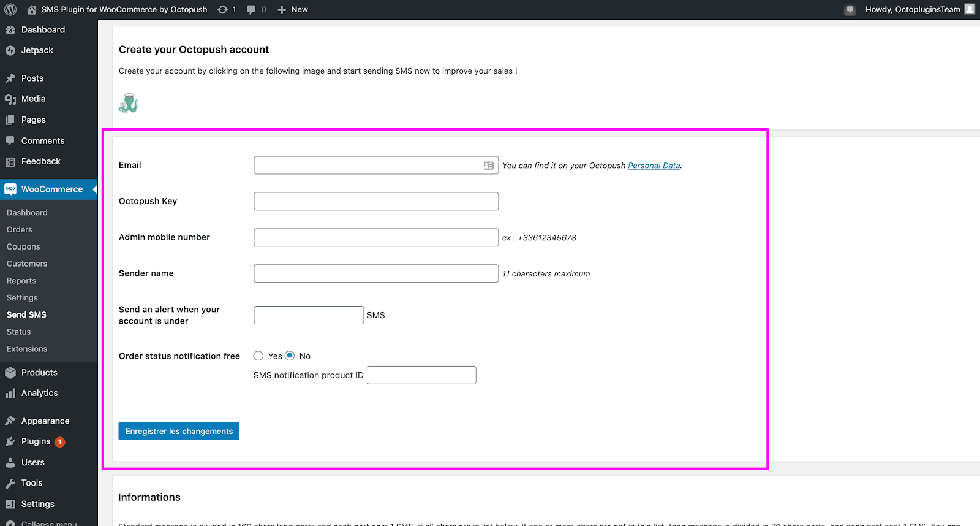Viewport: 980px width, 526px height.
Task: Focus the Email input field
Action: coord(376,166)
